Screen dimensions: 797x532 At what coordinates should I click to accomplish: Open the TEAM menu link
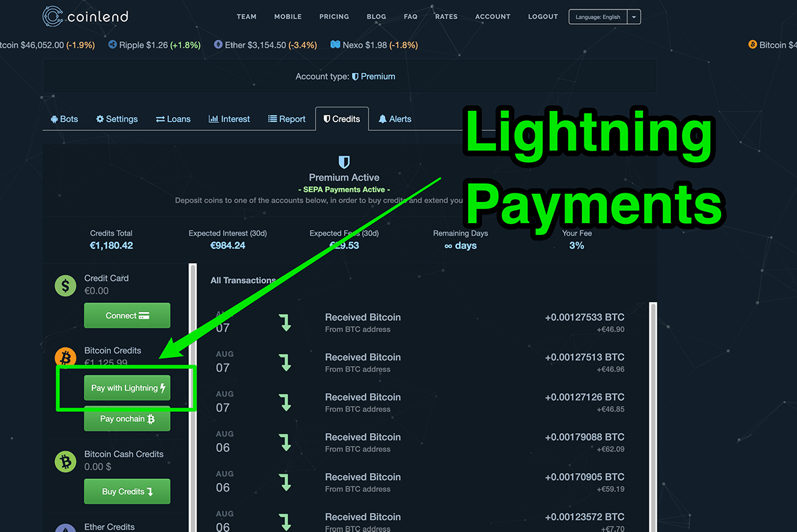tap(246, 17)
